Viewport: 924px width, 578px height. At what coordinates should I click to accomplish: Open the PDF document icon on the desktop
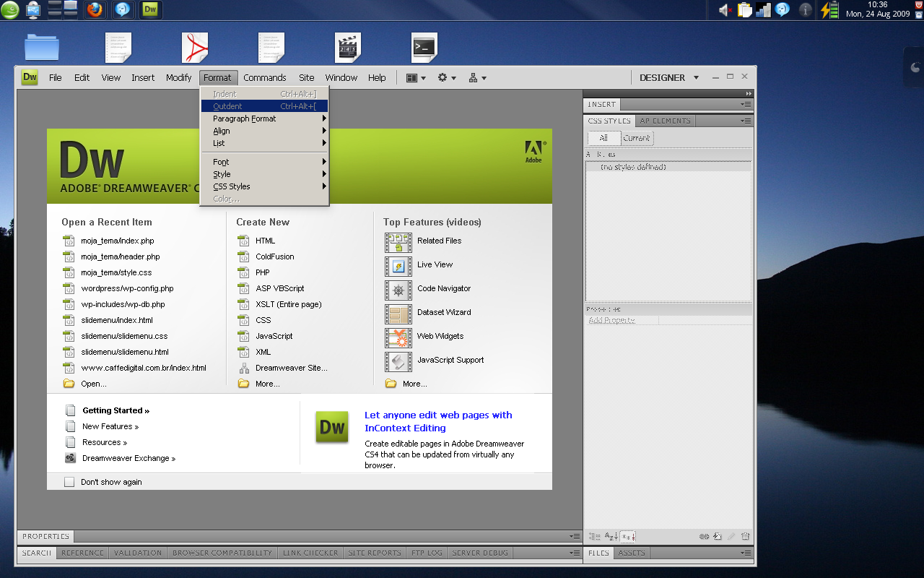coord(195,48)
